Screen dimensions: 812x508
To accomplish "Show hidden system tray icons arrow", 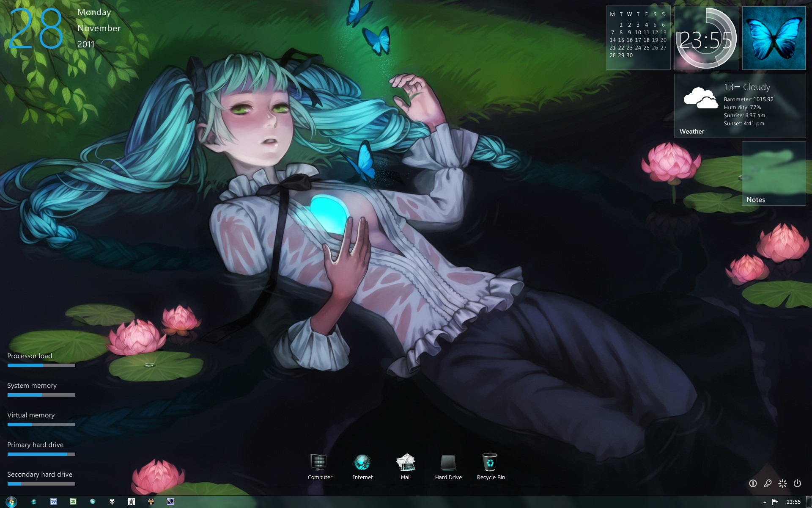I will pyautogui.click(x=765, y=502).
